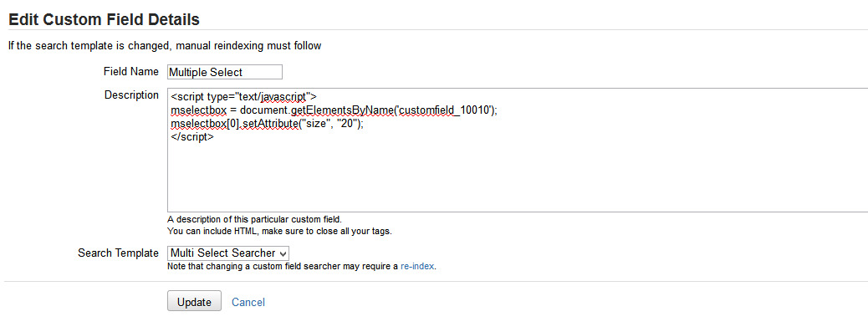Click the Description label
The width and height of the screenshot is (868, 327).
click(x=132, y=95)
